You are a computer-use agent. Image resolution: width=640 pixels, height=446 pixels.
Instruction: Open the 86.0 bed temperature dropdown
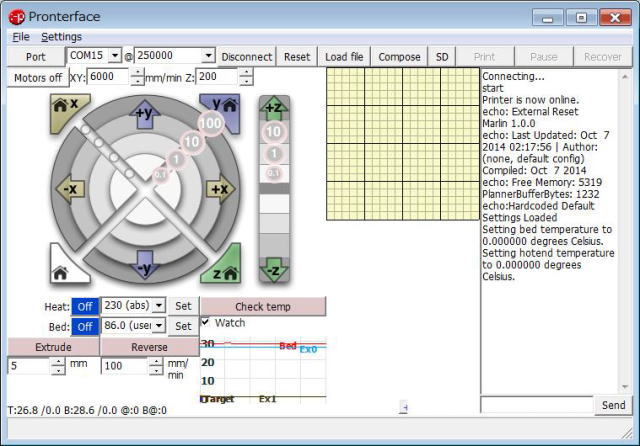tap(159, 325)
